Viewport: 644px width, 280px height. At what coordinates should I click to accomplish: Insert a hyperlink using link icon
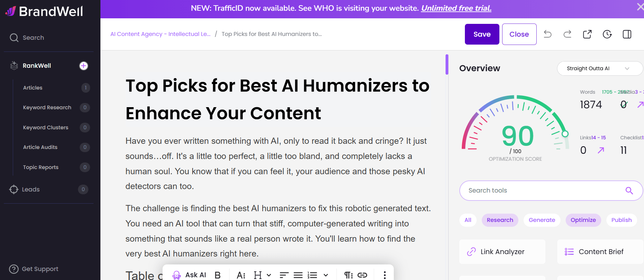coord(362,275)
